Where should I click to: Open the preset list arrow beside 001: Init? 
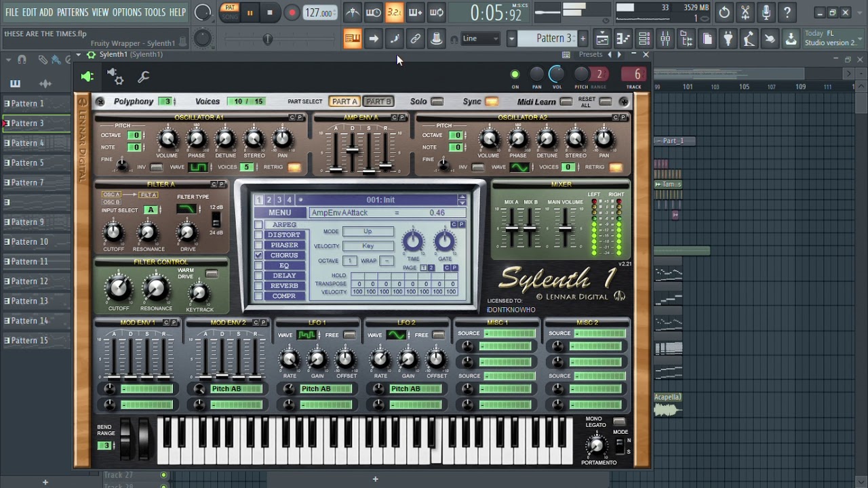click(462, 200)
